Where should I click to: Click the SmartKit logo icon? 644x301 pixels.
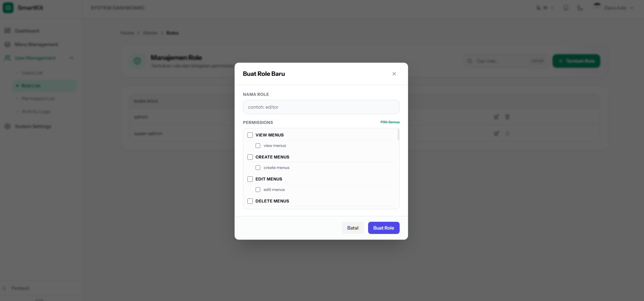[8, 8]
